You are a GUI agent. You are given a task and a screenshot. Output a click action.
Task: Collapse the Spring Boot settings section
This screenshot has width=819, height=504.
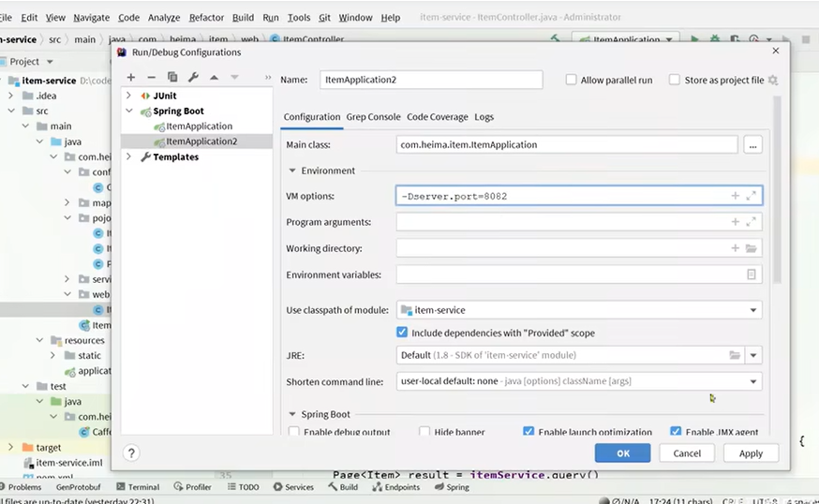click(292, 414)
